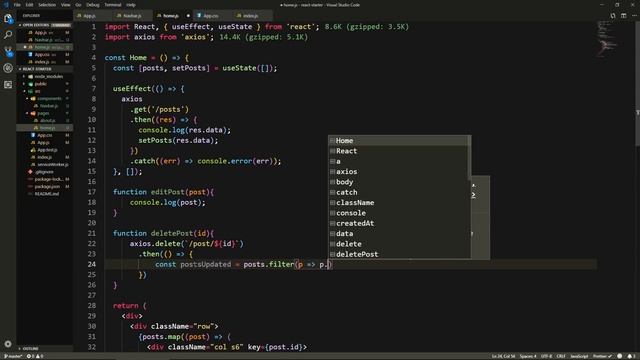
Task: Open home.js in the explorer tree
Action: click(x=44, y=128)
